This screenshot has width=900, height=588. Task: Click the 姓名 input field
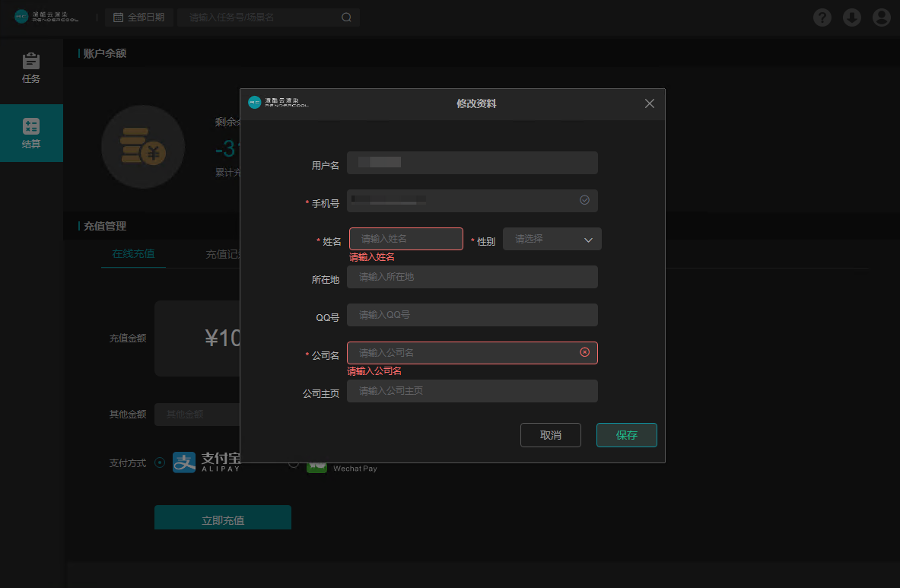(405, 239)
